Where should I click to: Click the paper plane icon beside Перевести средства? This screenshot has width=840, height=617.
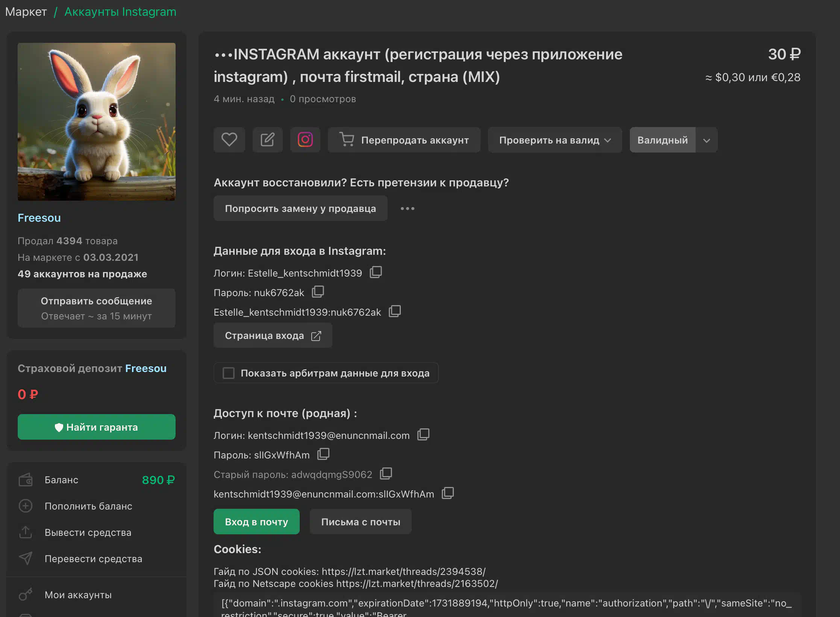coord(26,558)
